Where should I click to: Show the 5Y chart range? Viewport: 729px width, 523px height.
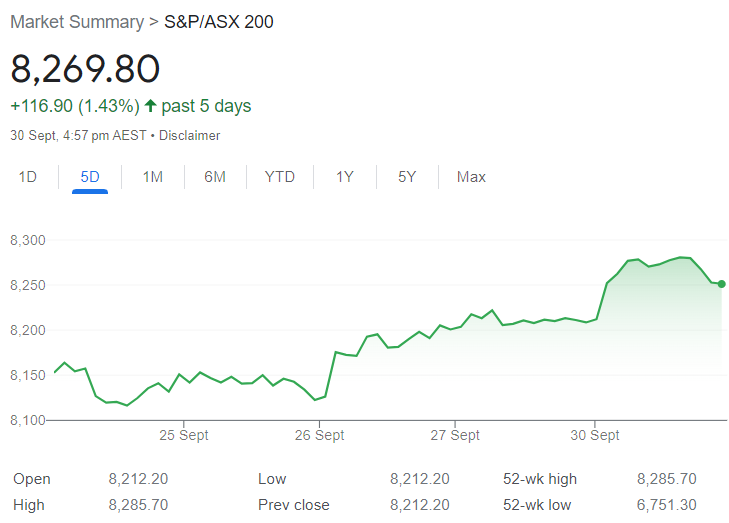pos(407,177)
